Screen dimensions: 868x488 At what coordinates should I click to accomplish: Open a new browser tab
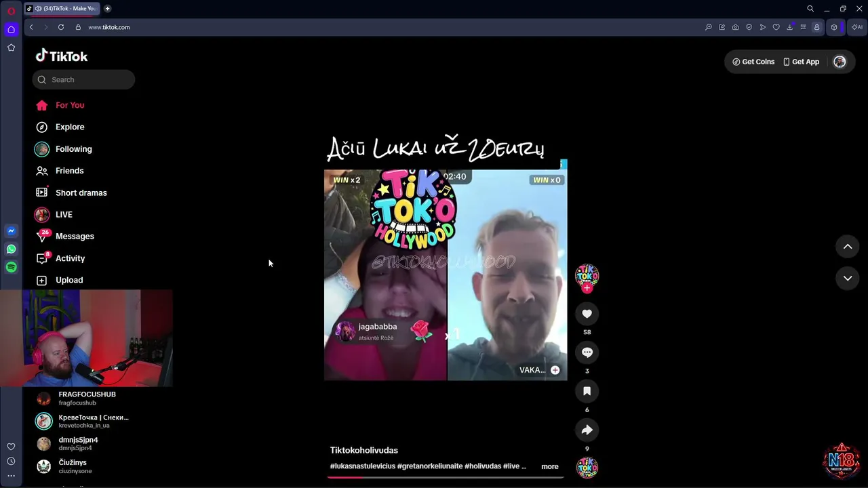[x=107, y=9]
